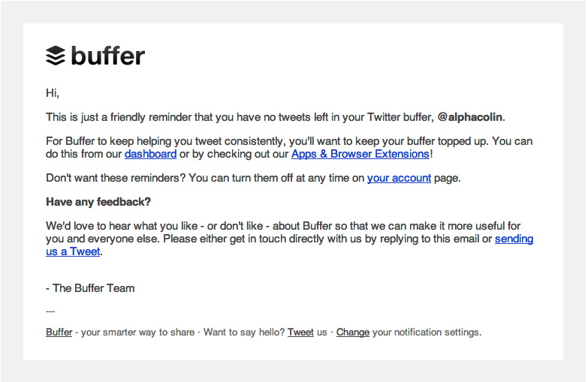Open the Change notification settings link
Image resolution: width=588 pixels, height=382 pixels.
(352, 332)
